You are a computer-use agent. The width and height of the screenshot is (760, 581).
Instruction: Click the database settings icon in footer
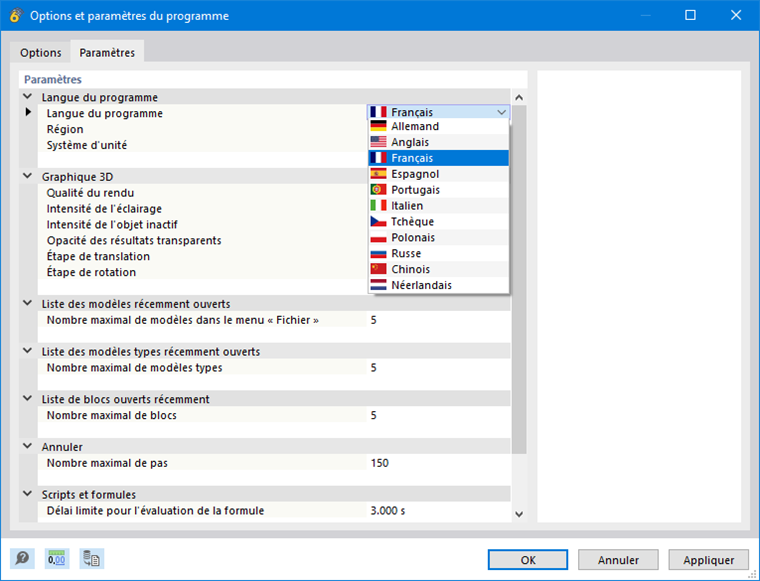[92, 559]
